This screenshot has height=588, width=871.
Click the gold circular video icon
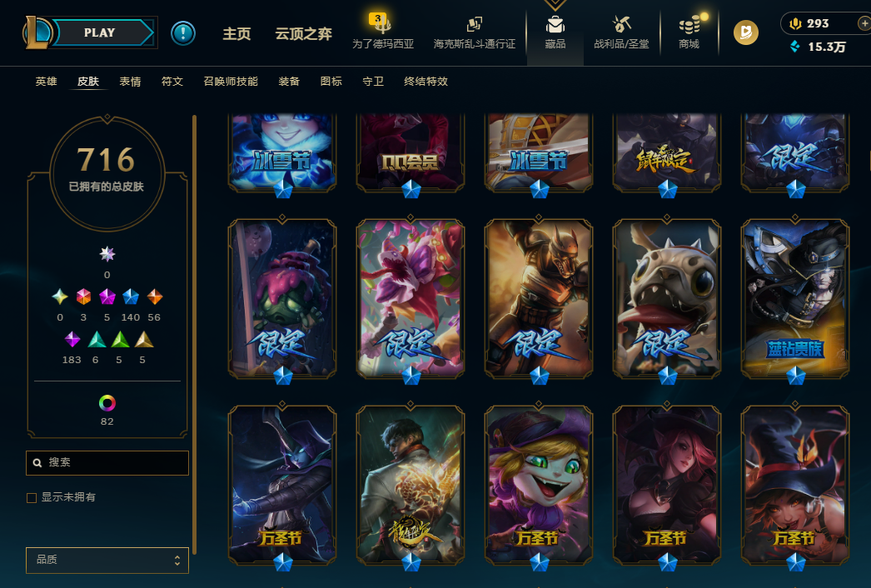tap(745, 32)
